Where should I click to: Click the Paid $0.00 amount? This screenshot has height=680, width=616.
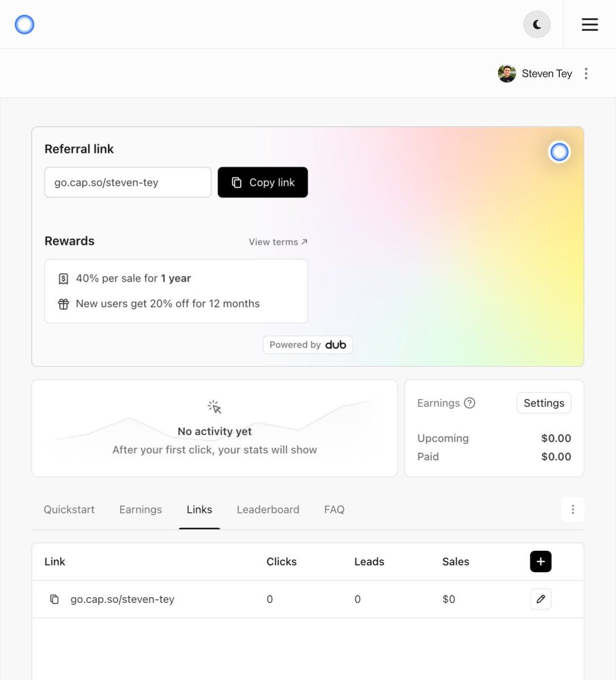556,457
